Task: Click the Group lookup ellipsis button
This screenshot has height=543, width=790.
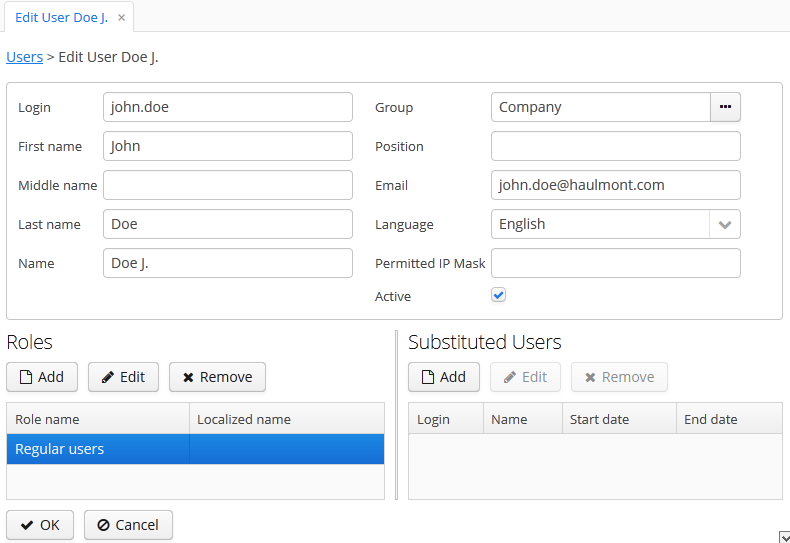Action: click(x=725, y=107)
